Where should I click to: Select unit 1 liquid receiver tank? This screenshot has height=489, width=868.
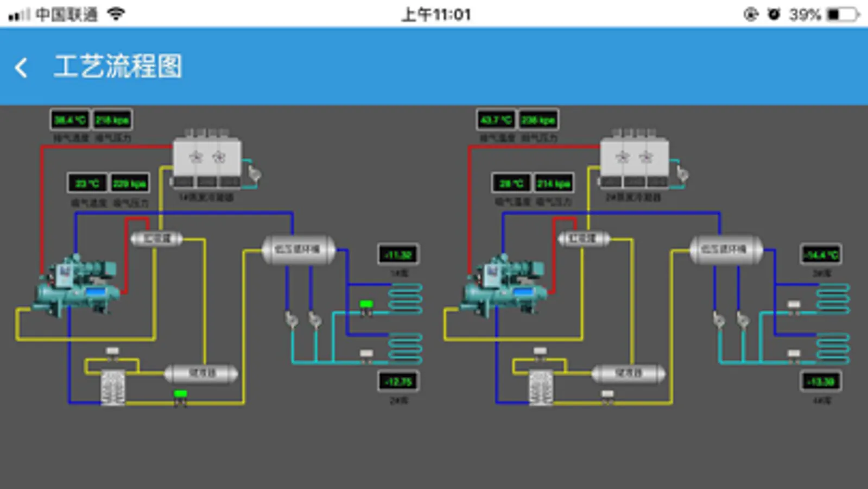(201, 373)
